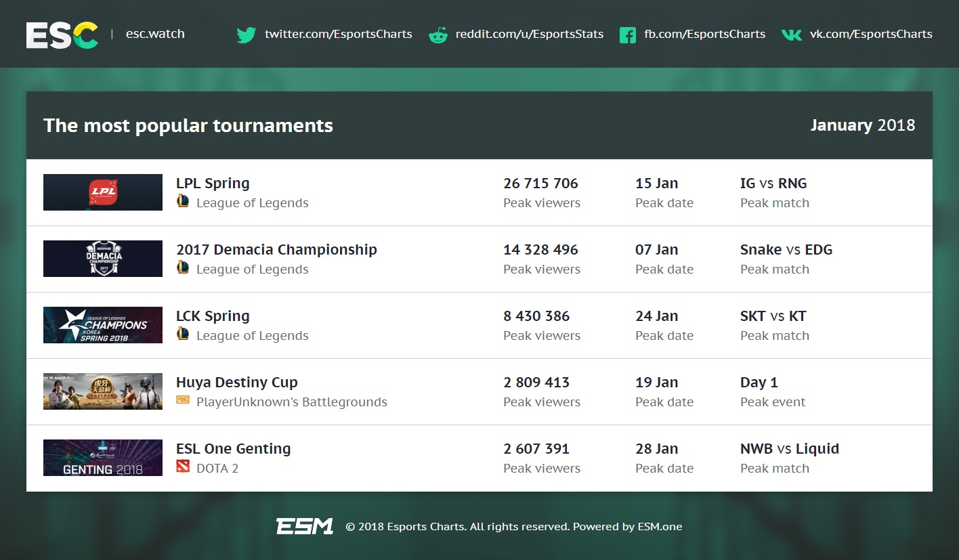Viewport: 959px width, 560px height.
Task: Click League of Legends icon under LPL Spring
Action: click(x=183, y=200)
